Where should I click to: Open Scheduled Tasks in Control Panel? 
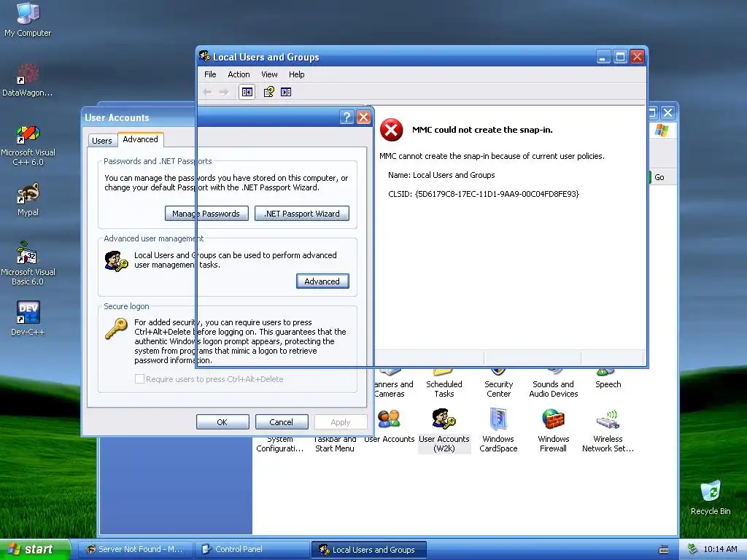tap(444, 383)
